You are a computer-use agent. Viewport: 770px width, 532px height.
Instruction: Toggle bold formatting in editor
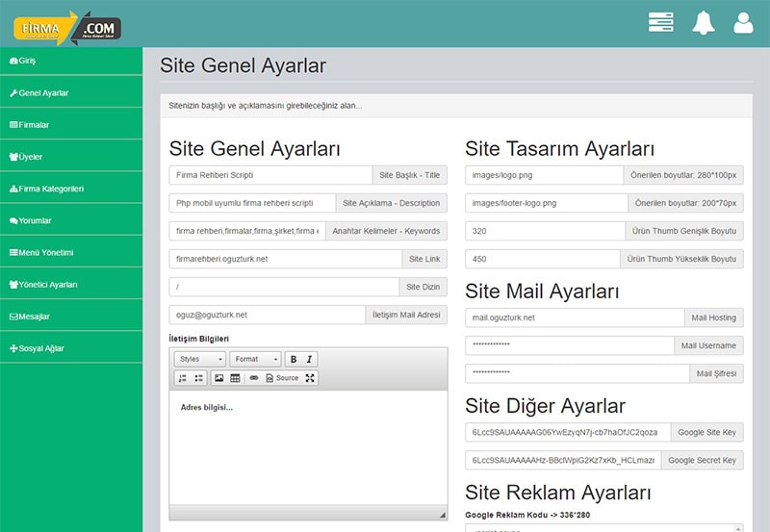[x=294, y=359]
